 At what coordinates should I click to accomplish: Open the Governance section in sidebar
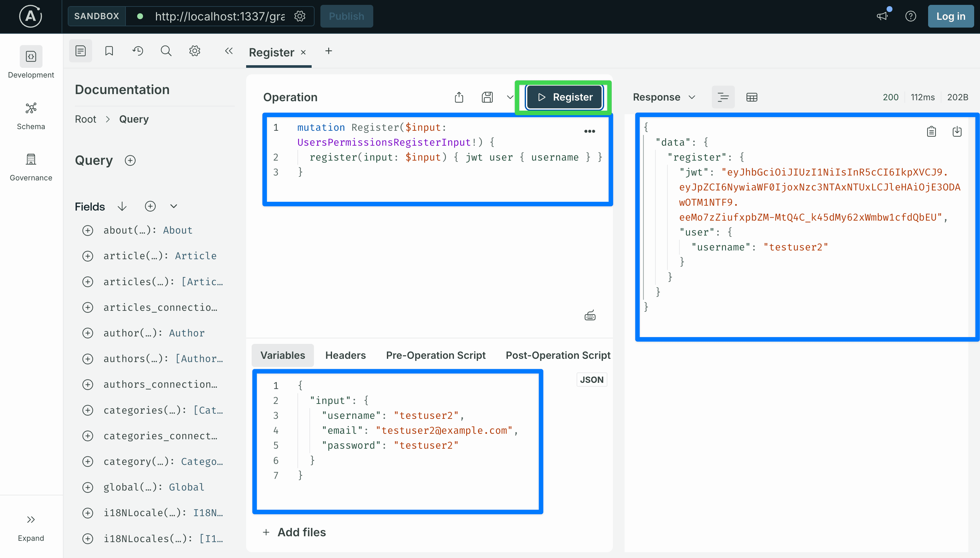pos(30,167)
